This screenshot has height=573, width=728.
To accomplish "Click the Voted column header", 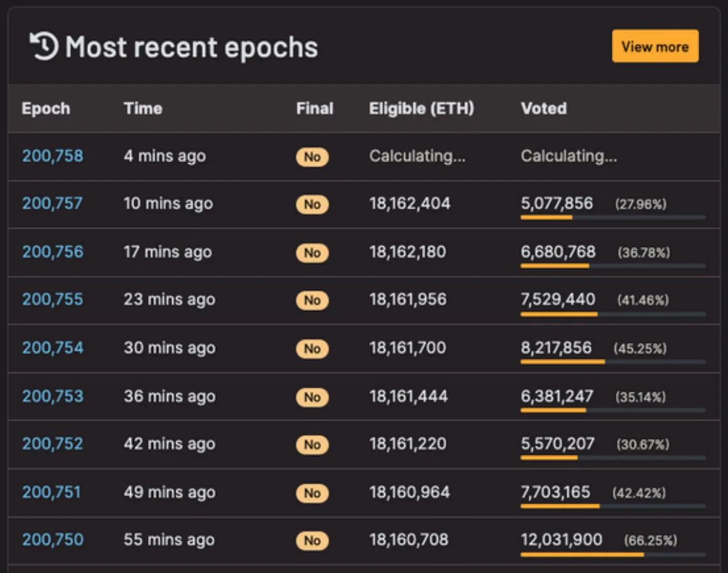I will click(543, 108).
